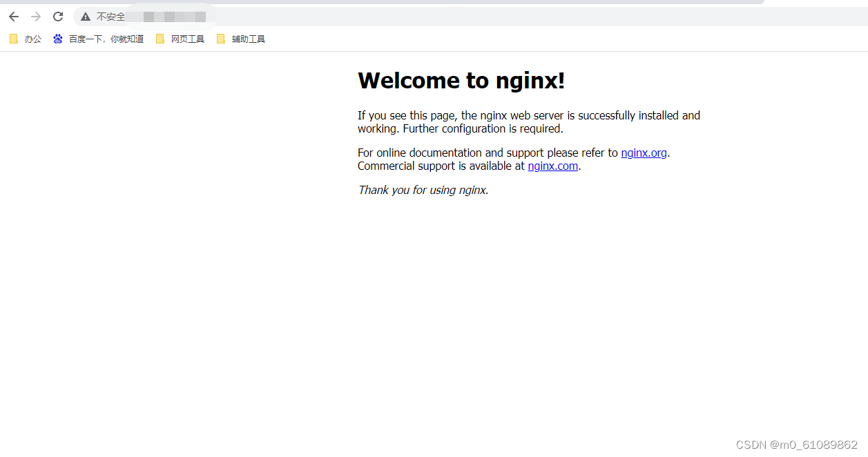Reload the nginx page
The height and width of the screenshot is (457, 868).
click(58, 17)
